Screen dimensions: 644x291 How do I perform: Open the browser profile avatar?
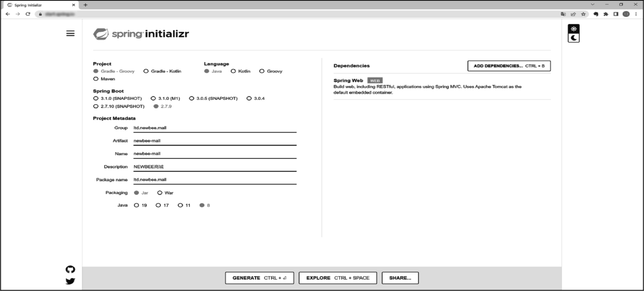click(x=626, y=14)
